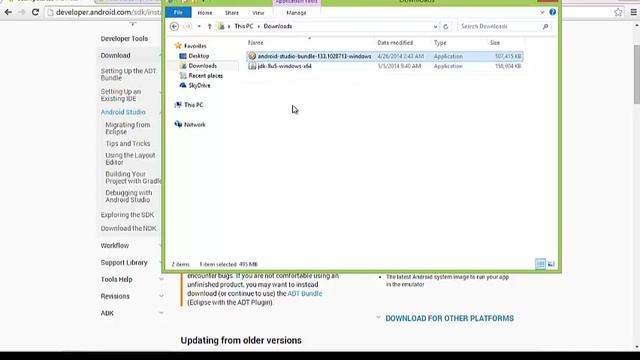This screenshot has height=360, width=640.
Task: Open Tips and Tricks link
Action: (x=128, y=144)
